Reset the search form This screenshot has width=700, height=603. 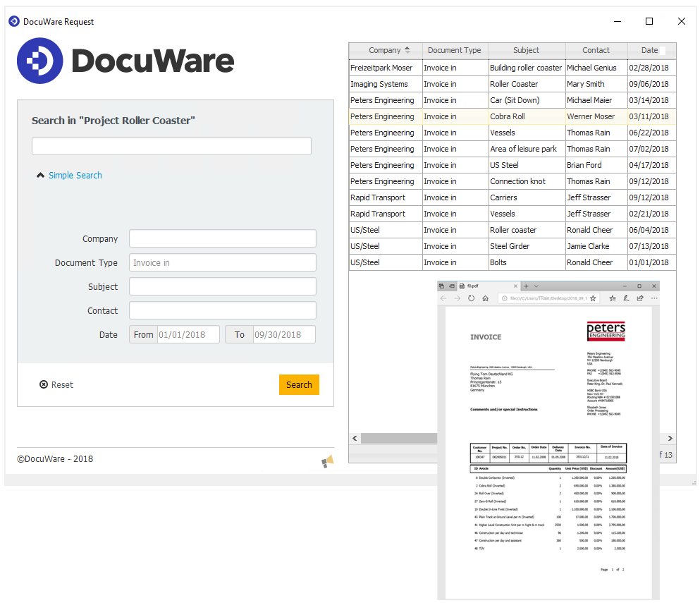(56, 384)
